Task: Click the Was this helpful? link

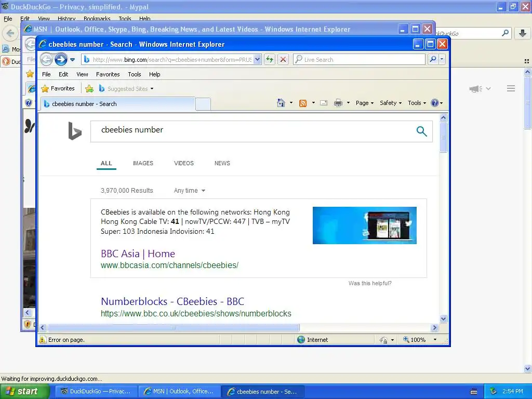Action: [x=370, y=283]
